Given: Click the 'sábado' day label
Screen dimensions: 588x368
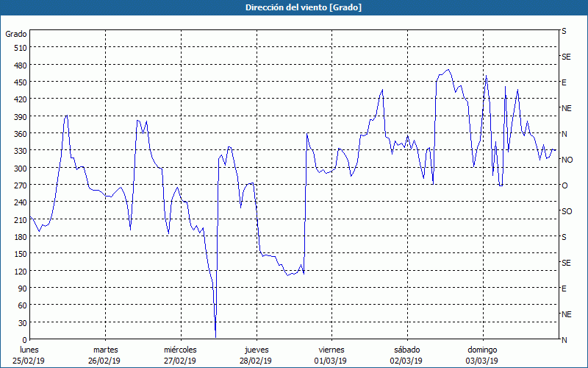Looking at the screenshot, I should click(407, 350).
